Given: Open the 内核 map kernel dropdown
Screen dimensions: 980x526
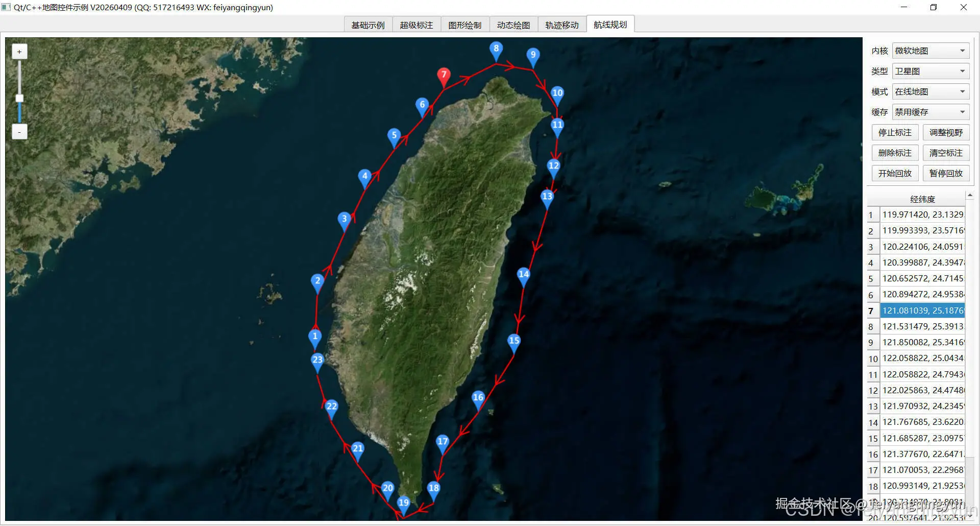Looking at the screenshot, I should [930, 51].
